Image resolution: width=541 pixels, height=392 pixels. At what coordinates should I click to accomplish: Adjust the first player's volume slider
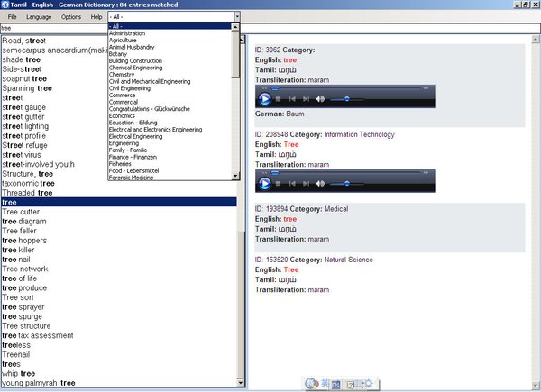[x=346, y=98]
